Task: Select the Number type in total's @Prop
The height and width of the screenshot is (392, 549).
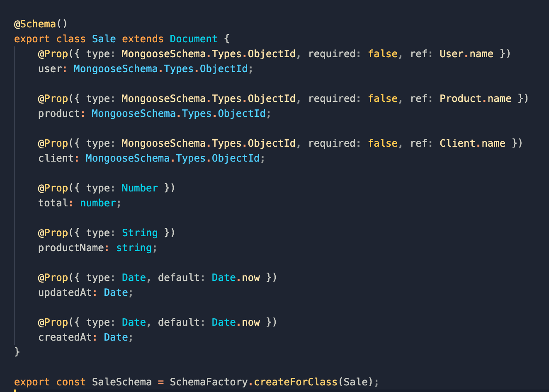Action: click(139, 188)
